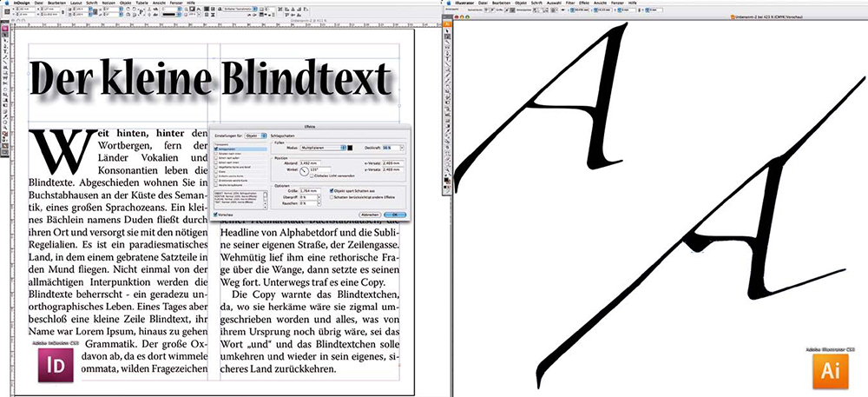Click the Id badge atop InDesign tools panel
Screen dimensions: 868x397
(x=5, y=29)
